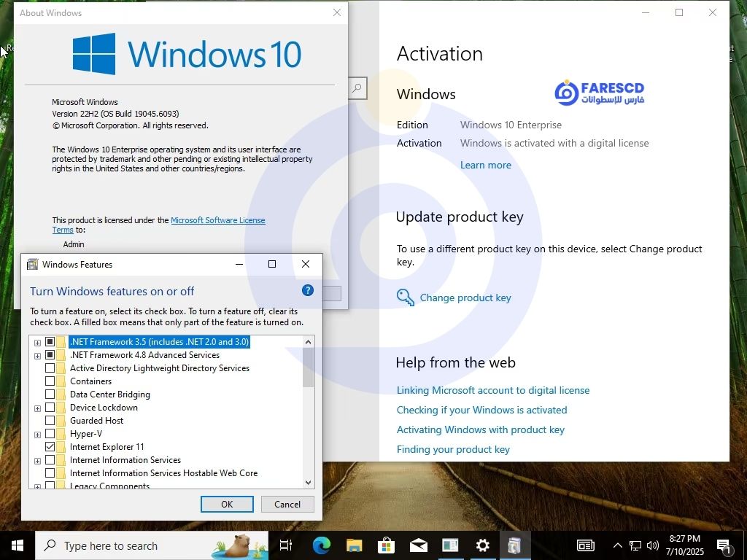Image resolution: width=747 pixels, height=560 pixels.
Task: Select the Internet Explorer 11 row label
Action: [x=107, y=447]
